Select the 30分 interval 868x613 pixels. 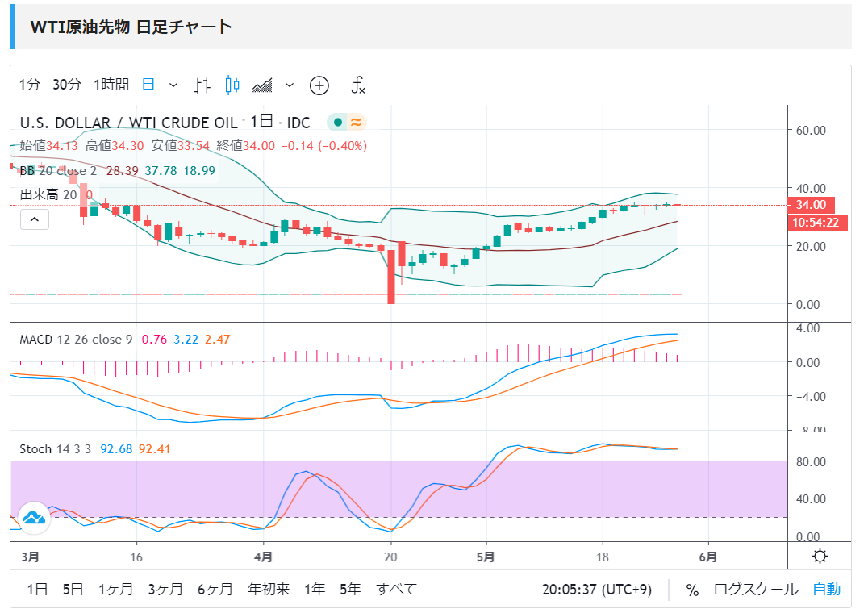[66, 85]
